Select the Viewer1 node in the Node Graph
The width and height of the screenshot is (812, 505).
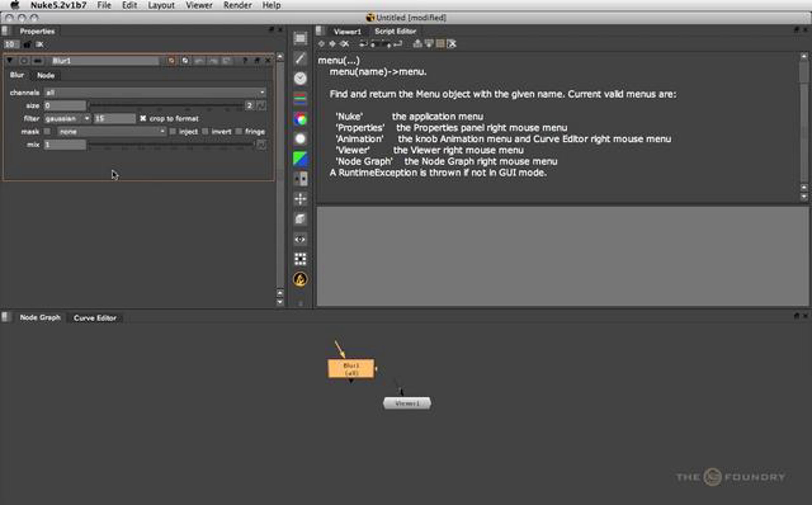coord(407,404)
